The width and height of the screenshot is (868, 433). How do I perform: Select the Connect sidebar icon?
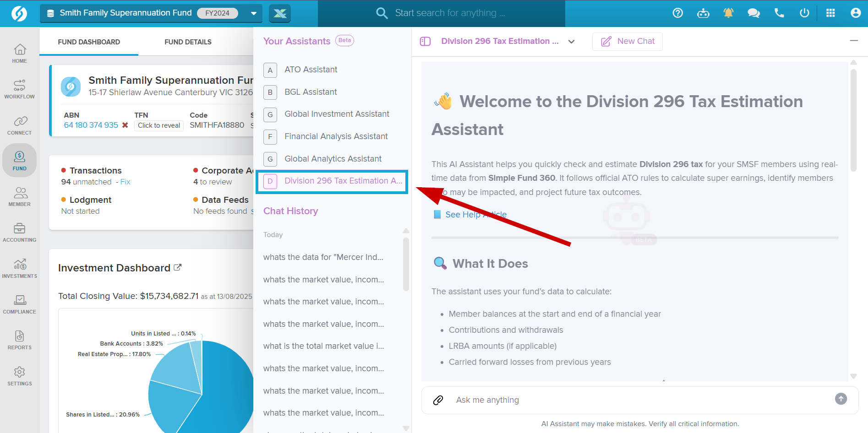19,124
